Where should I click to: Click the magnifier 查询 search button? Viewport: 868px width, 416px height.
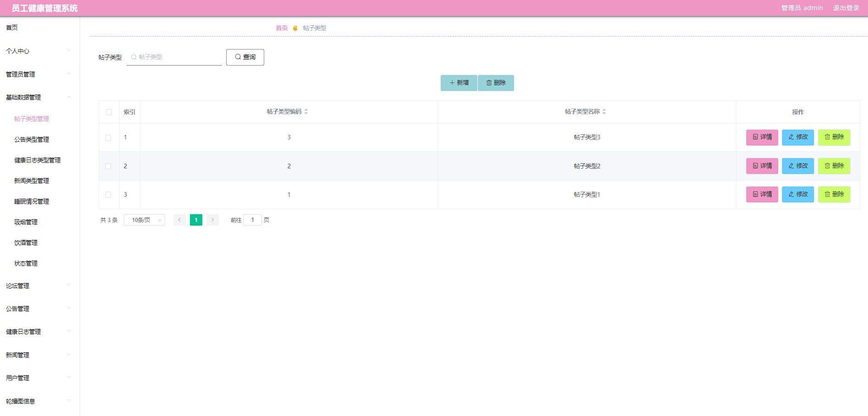tap(245, 57)
